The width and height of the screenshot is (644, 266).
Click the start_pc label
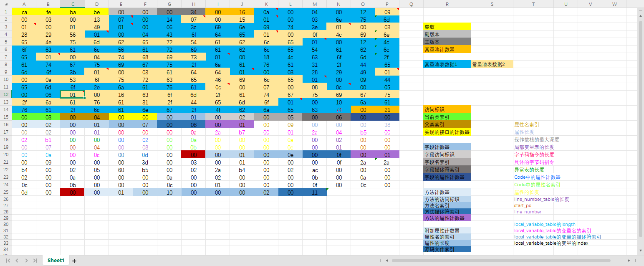pos(523,206)
